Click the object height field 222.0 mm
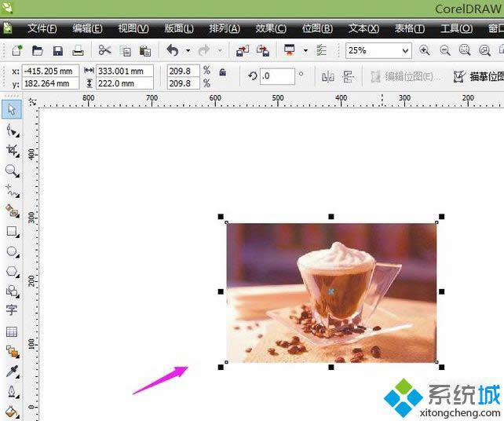The image size is (504, 421). pos(125,83)
